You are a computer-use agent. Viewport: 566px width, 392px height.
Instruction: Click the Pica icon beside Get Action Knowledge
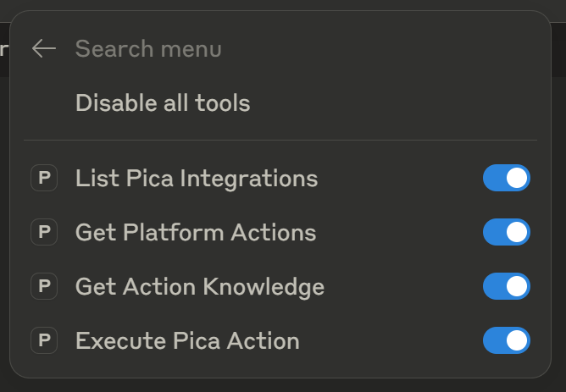[44, 287]
